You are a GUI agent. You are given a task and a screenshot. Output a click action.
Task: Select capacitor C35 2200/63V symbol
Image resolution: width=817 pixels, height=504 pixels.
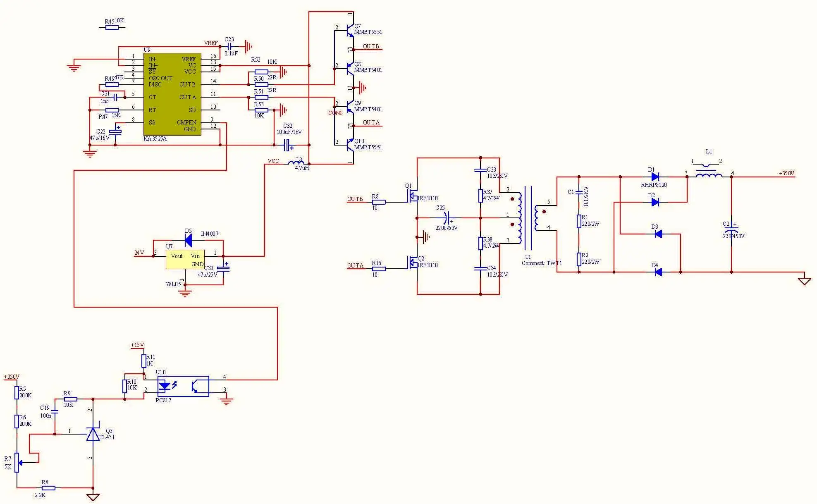click(x=448, y=217)
